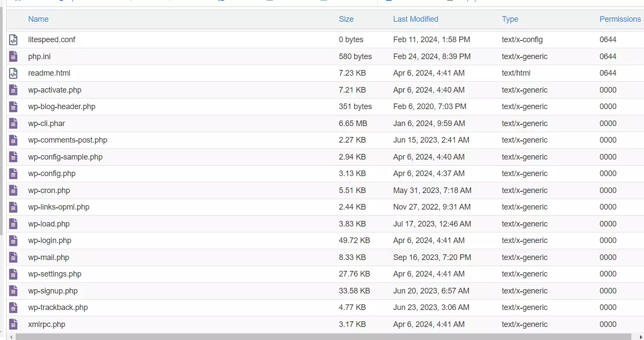Select the xmlrpc.php file name

point(47,324)
